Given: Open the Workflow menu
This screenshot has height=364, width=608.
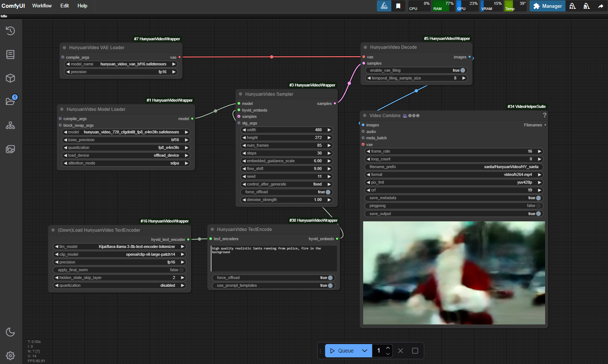Looking at the screenshot, I should pos(42,6).
